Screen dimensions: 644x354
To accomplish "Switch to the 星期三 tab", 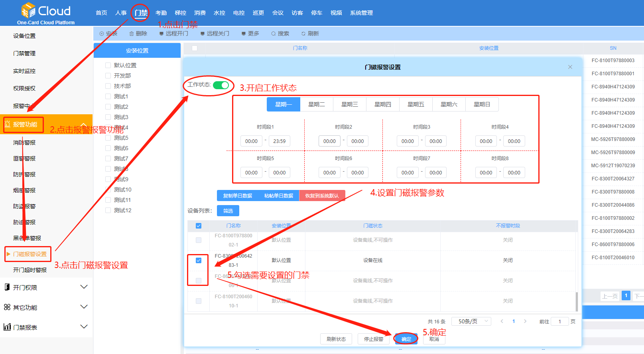I will 349,104.
